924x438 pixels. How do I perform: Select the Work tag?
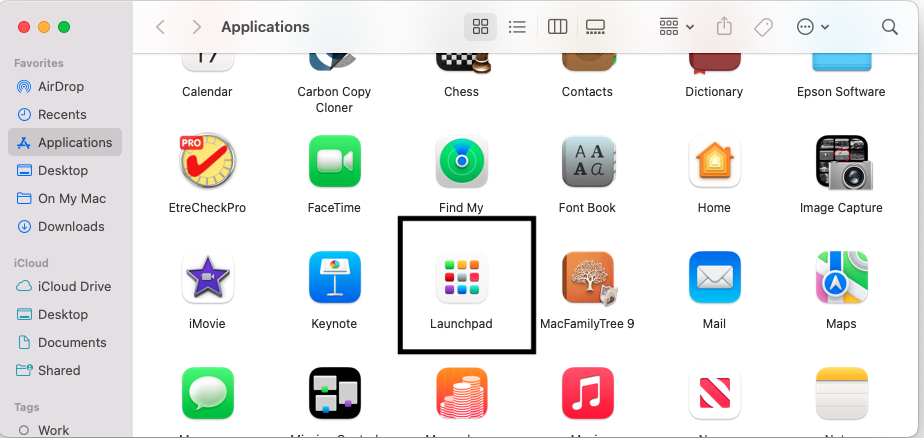(x=65, y=430)
